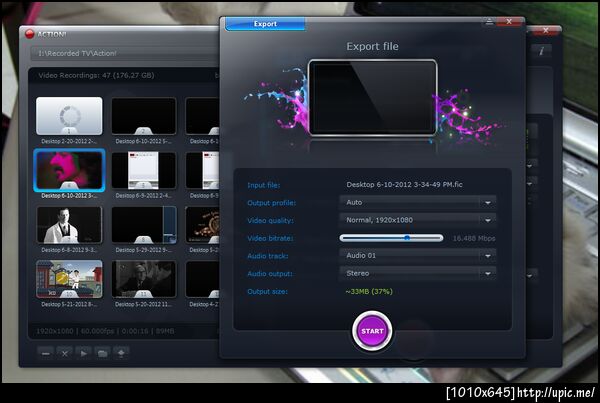600x403 pixels.
Task: Click the purple START button
Action: (x=372, y=331)
